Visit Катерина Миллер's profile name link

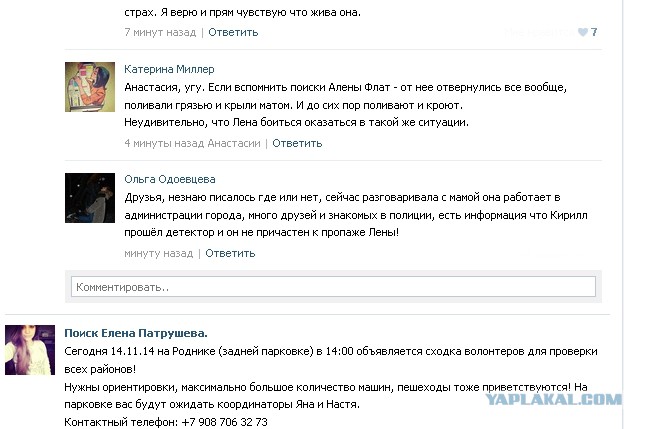[x=169, y=69]
